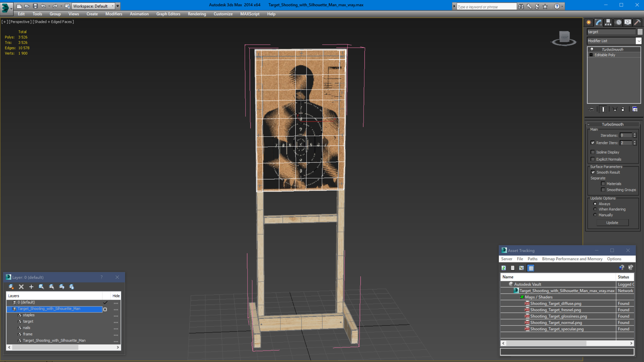
Task: Click the object color swatch beside target name
Action: click(640, 32)
